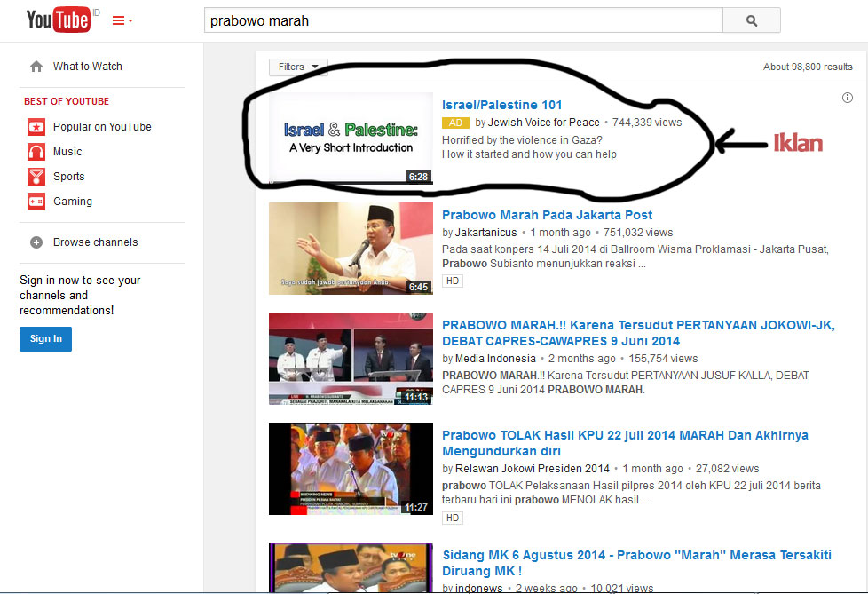This screenshot has height=594, width=868.
Task: Click HD badge under Jakarta Post video
Action: tap(453, 281)
